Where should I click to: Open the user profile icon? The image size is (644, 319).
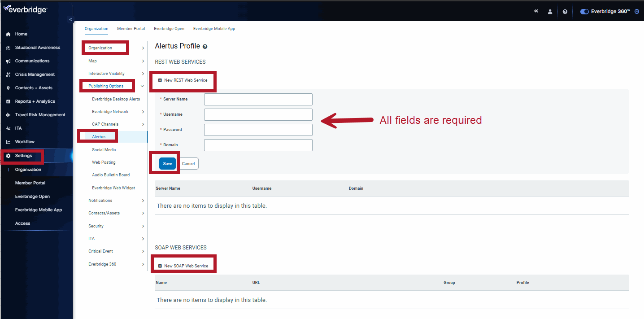550,12
